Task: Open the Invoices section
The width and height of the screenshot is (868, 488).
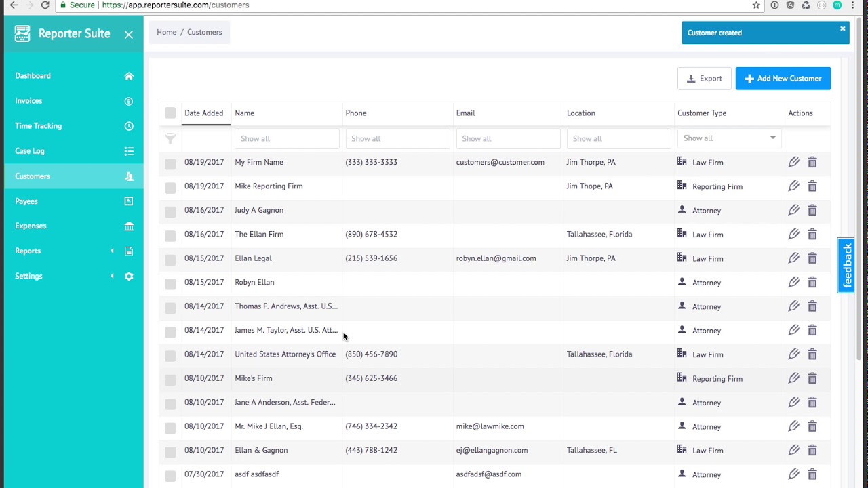Action: [x=28, y=101]
